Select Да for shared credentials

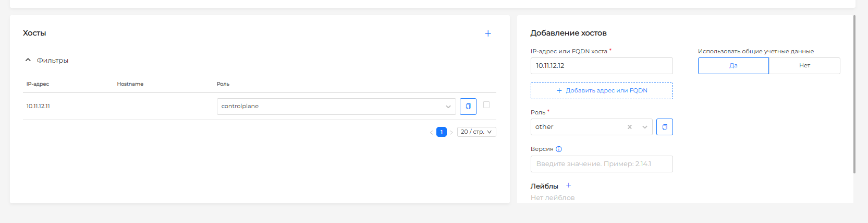tap(733, 66)
